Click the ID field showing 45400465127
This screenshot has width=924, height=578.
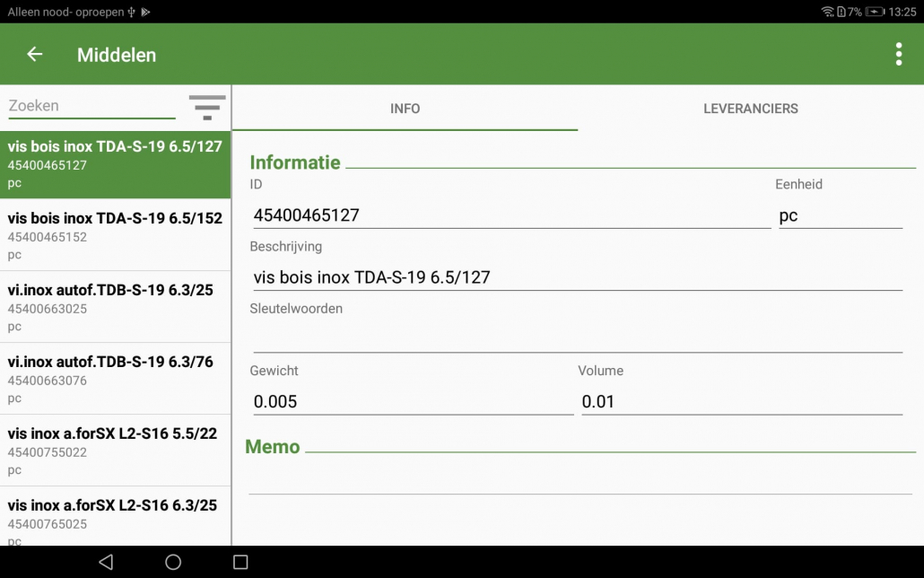[511, 215]
